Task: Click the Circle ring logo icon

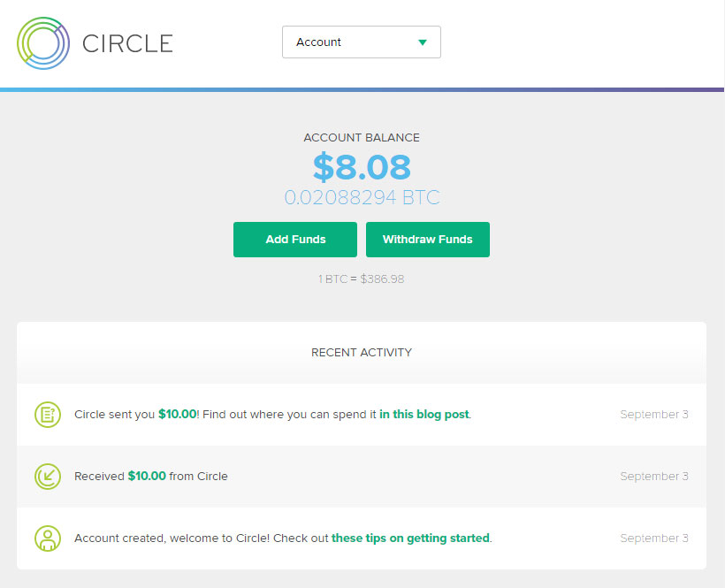Action: 43,43
